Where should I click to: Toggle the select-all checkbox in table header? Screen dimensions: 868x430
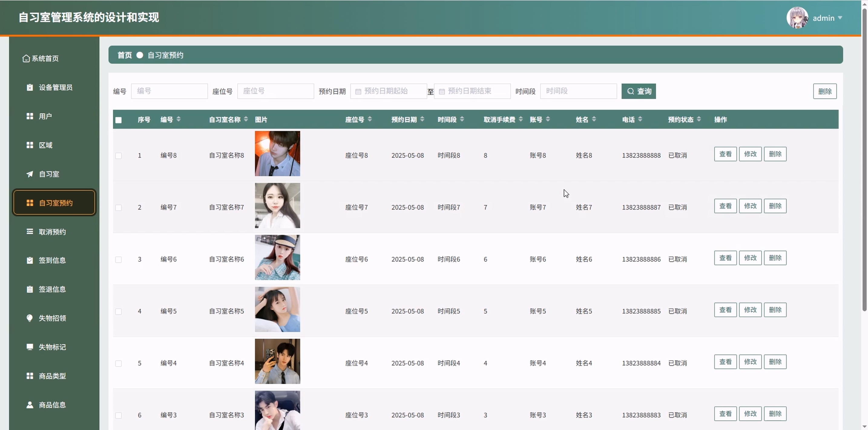118,120
